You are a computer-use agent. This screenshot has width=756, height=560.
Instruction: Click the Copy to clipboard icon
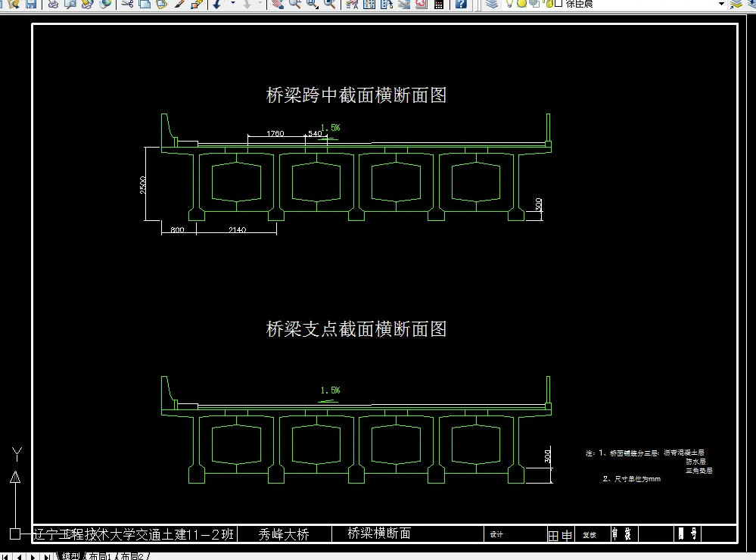pos(145,4)
